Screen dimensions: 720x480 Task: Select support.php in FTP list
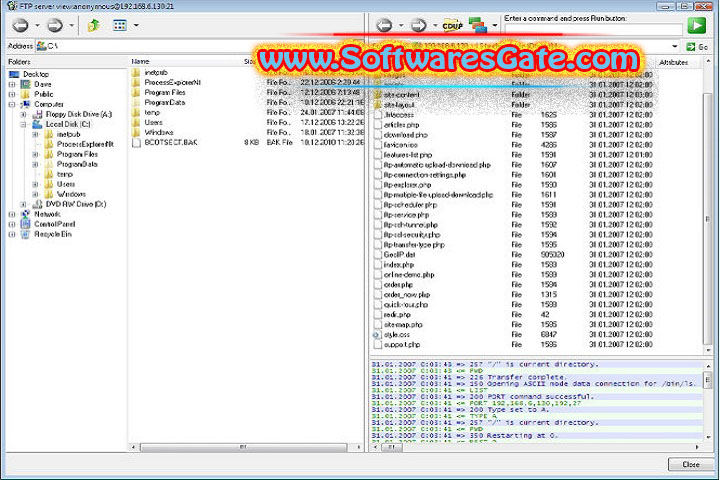pyautogui.click(x=402, y=345)
